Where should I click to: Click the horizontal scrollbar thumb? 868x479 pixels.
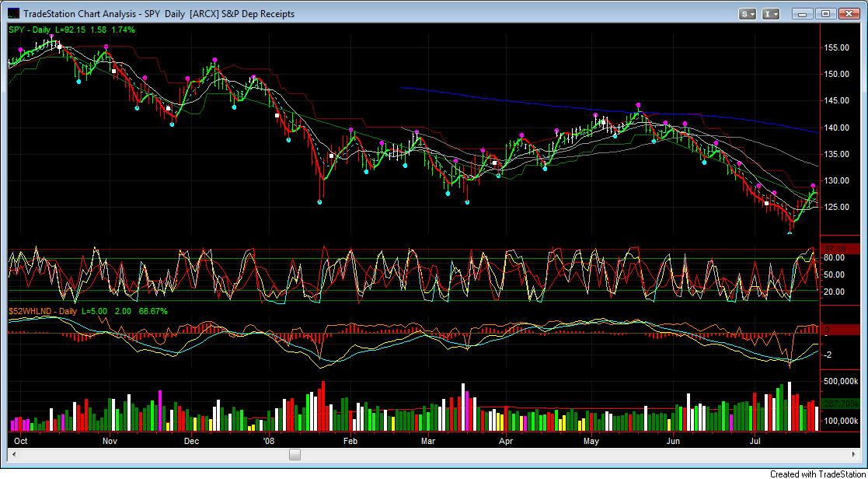pos(295,455)
